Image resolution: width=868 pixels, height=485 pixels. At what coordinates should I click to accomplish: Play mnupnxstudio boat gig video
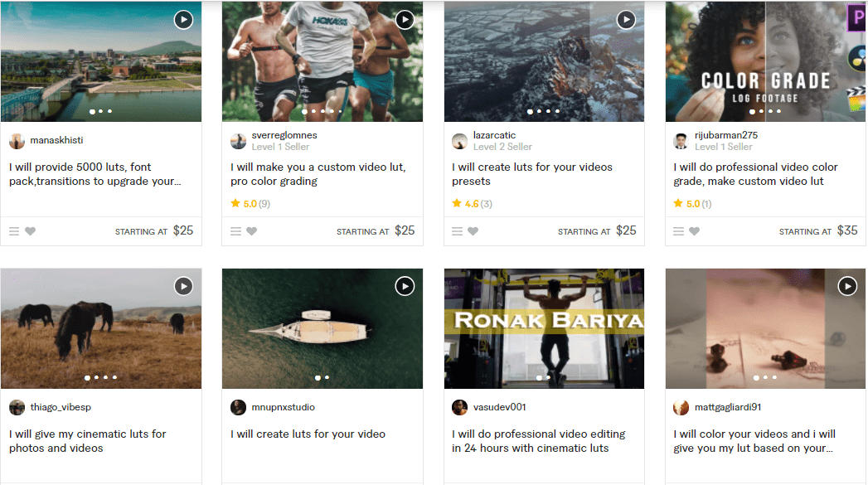[x=405, y=286]
